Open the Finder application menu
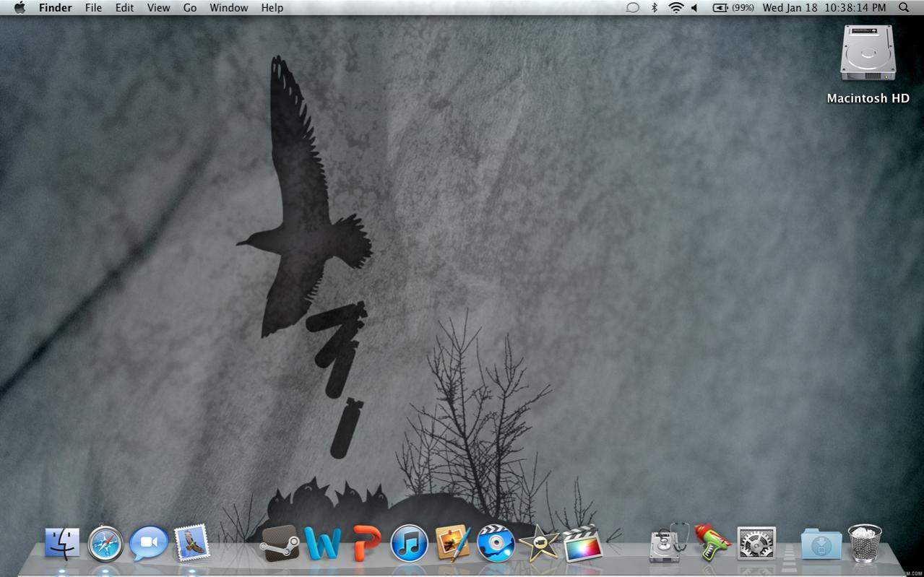 click(x=55, y=8)
